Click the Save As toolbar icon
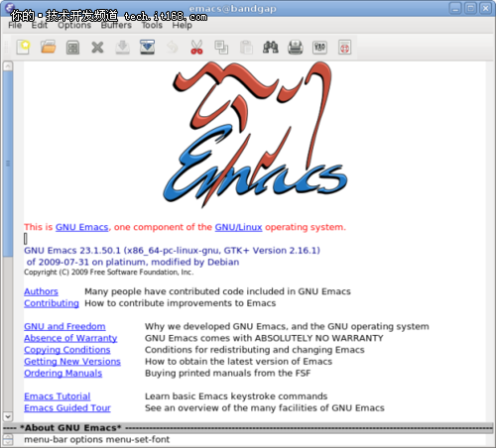 point(147,48)
